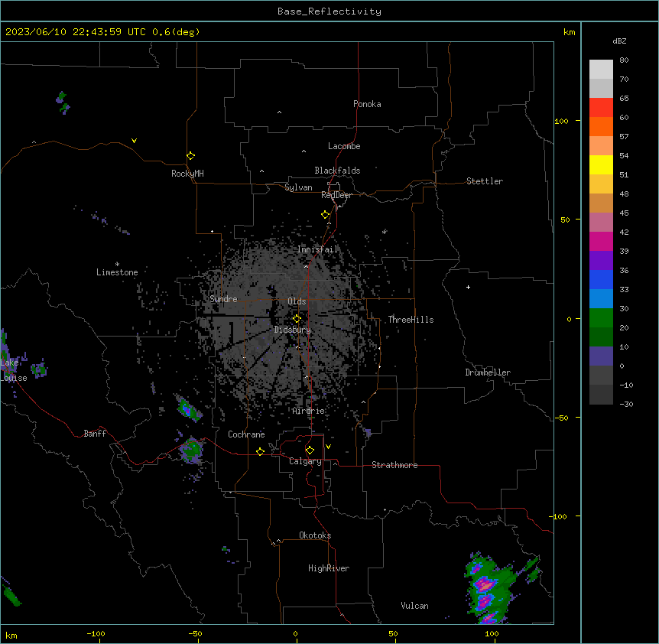Click the yellow diamond marker above Calgary label

[x=310, y=450]
